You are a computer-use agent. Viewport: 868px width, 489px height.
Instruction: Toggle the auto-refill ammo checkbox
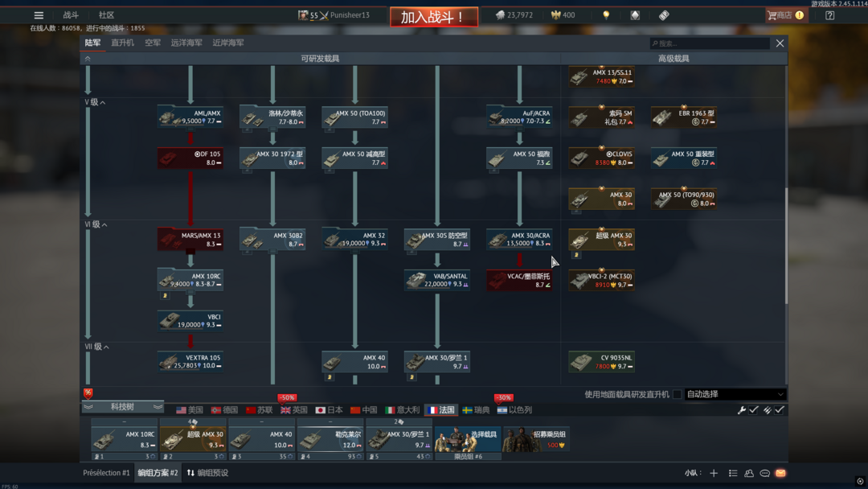(780, 410)
